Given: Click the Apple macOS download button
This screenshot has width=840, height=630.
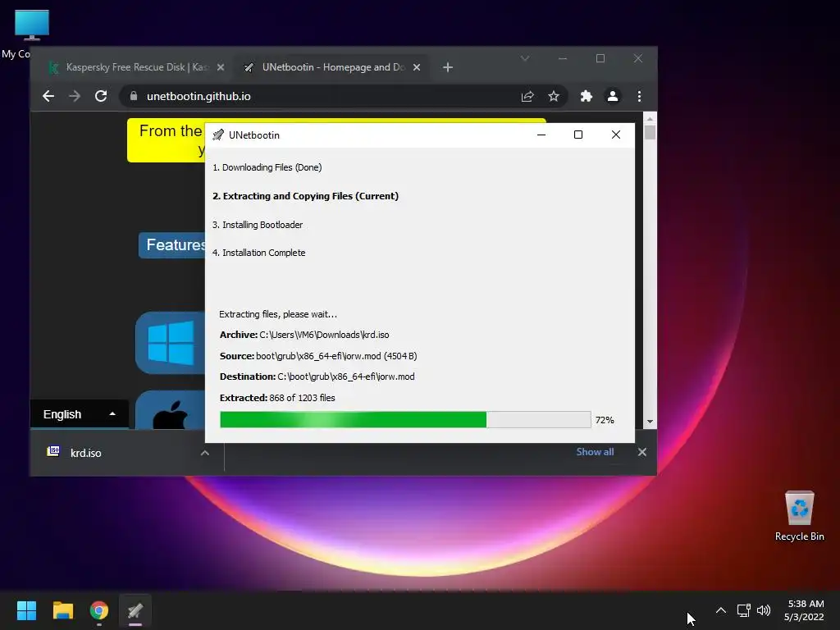Looking at the screenshot, I should tap(171, 410).
